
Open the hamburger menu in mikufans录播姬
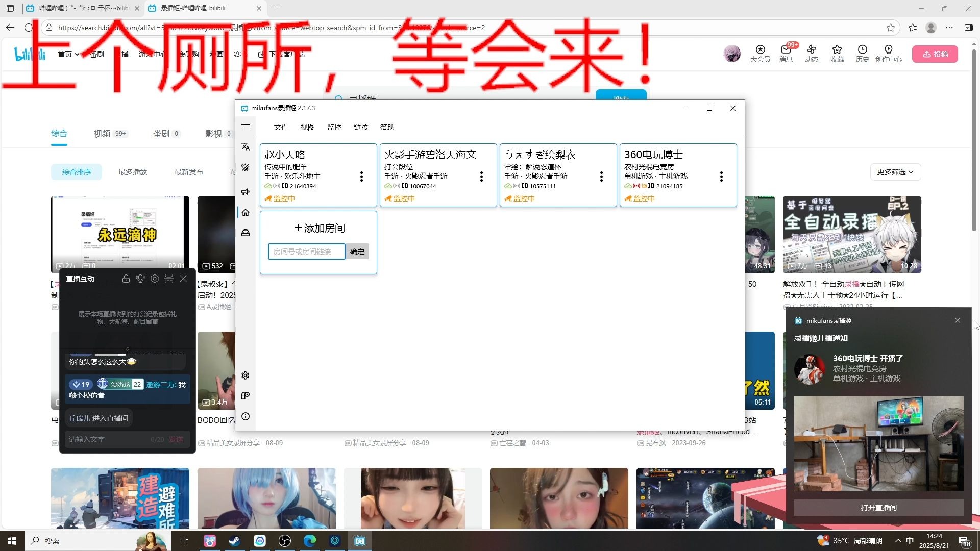pos(246,127)
